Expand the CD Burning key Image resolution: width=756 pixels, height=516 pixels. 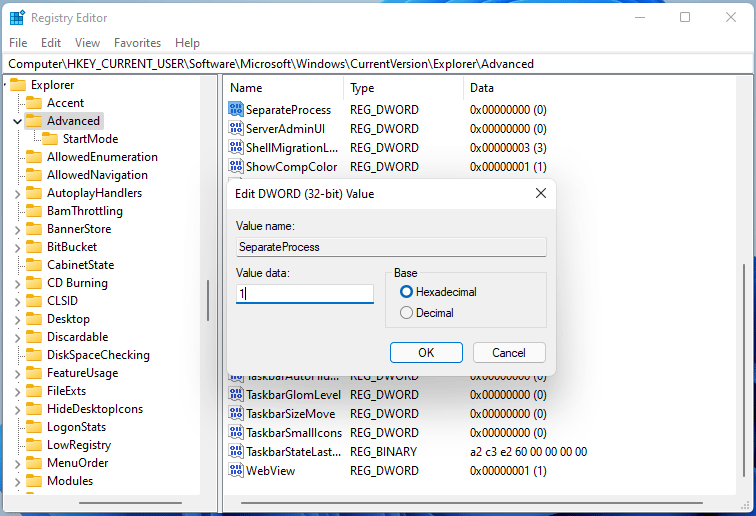(x=17, y=284)
